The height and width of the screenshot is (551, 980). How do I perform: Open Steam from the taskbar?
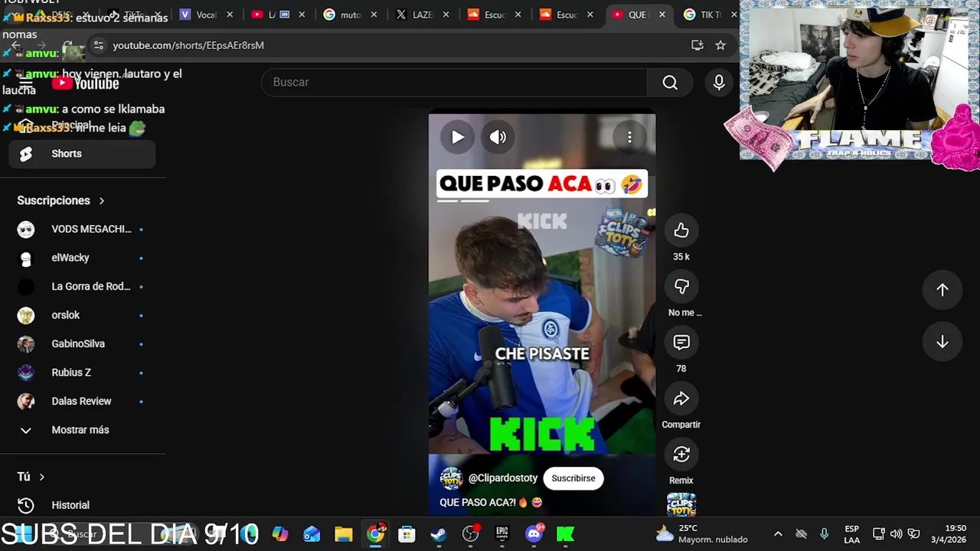pyautogui.click(x=439, y=534)
